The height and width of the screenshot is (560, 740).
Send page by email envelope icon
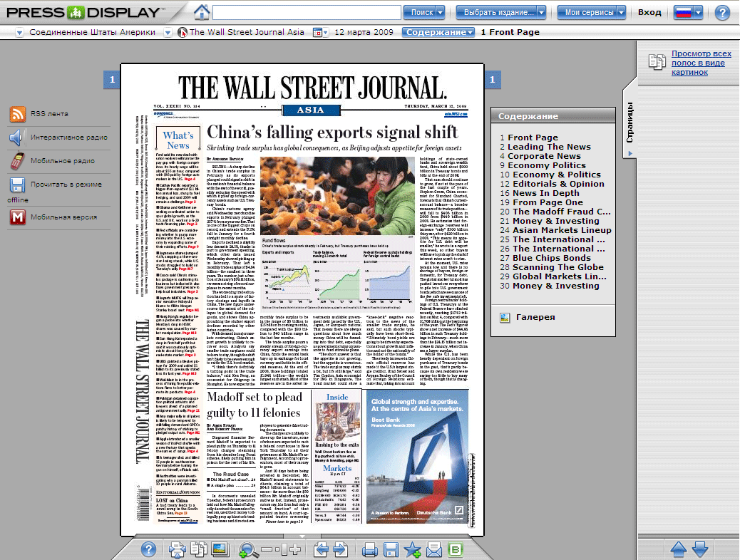point(433,549)
